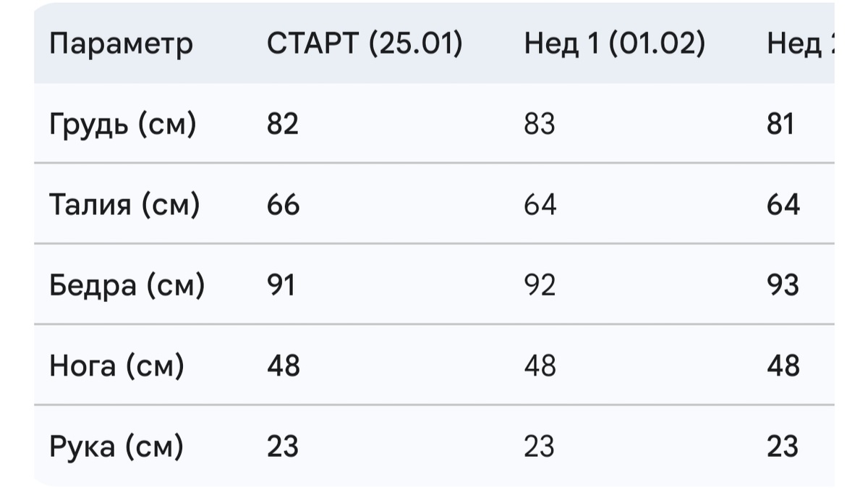This screenshot has width=868, height=501.
Task: Select the СТАРТ (25.01) column header
Action: coord(365,45)
